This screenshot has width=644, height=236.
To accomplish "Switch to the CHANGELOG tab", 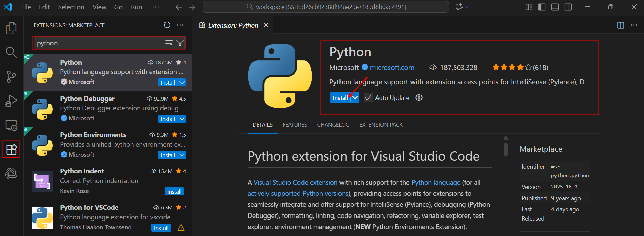I will tap(333, 125).
